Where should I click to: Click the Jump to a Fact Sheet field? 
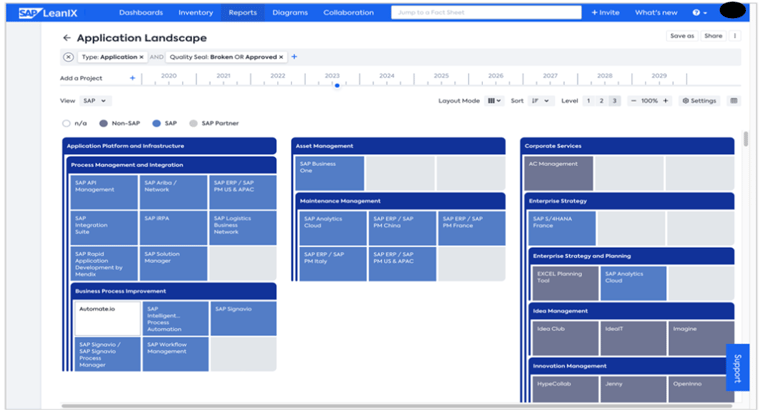[486, 13]
